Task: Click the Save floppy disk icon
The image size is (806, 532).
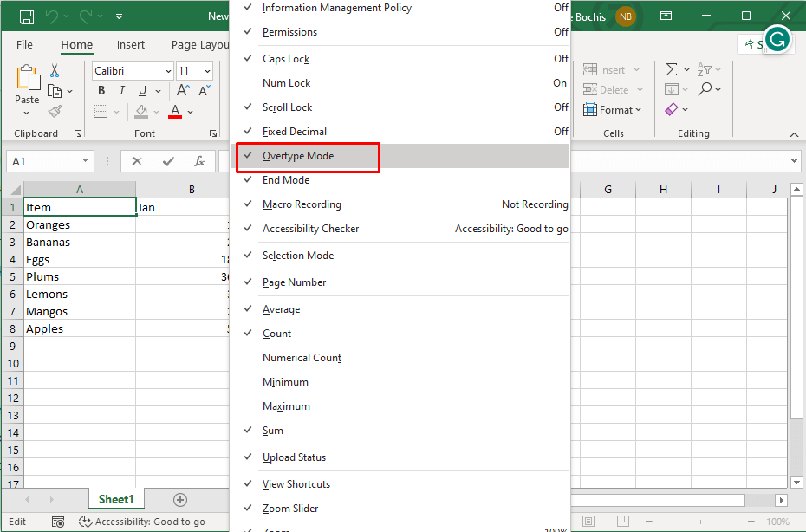Action: [x=27, y=16]
